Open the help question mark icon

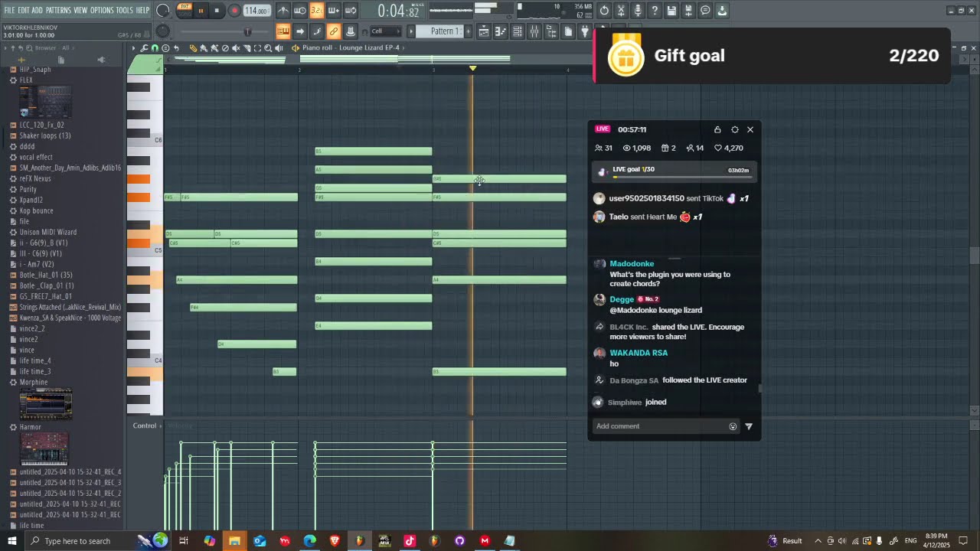655,11
